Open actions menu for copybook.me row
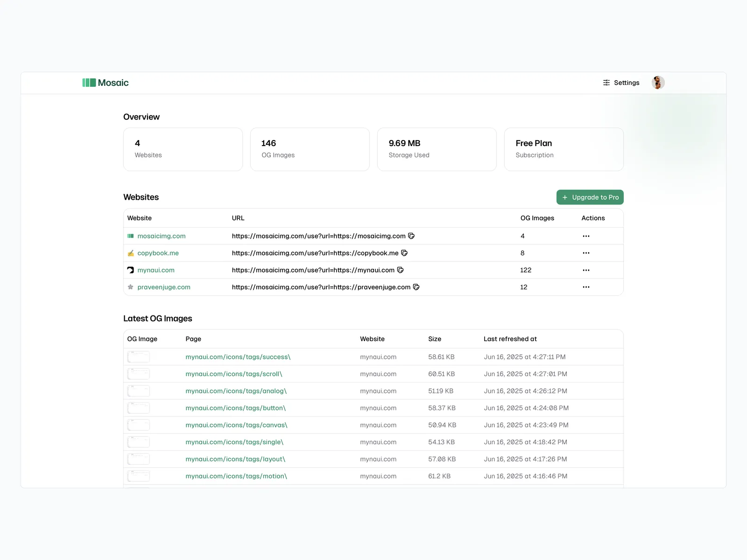 coord(586,253)
